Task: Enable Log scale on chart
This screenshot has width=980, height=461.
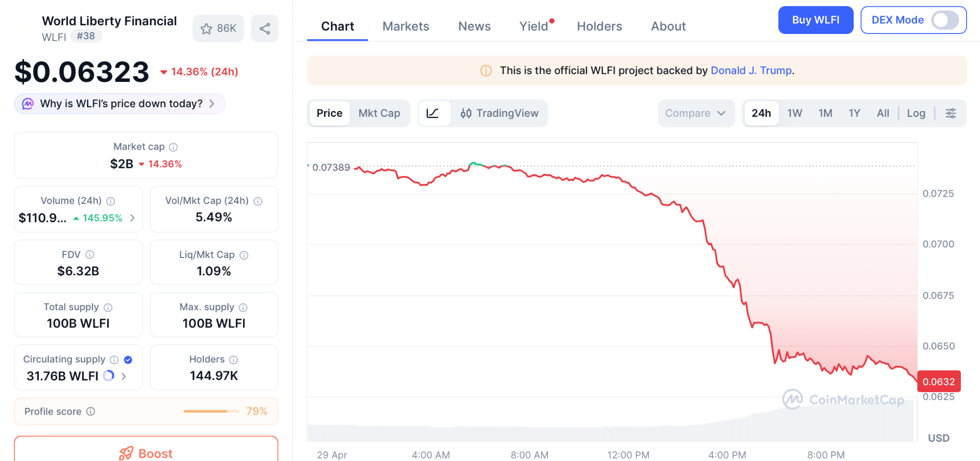Action: pyautogui.click(x=916, y=113)
